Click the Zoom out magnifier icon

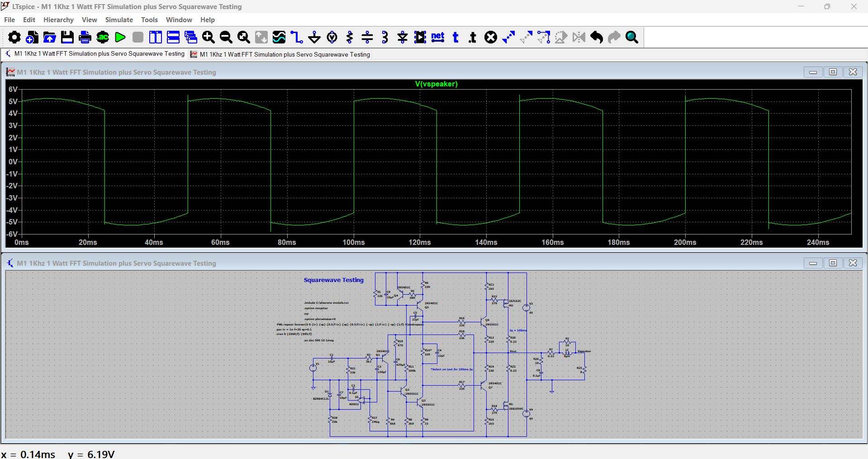pos(226,37)
